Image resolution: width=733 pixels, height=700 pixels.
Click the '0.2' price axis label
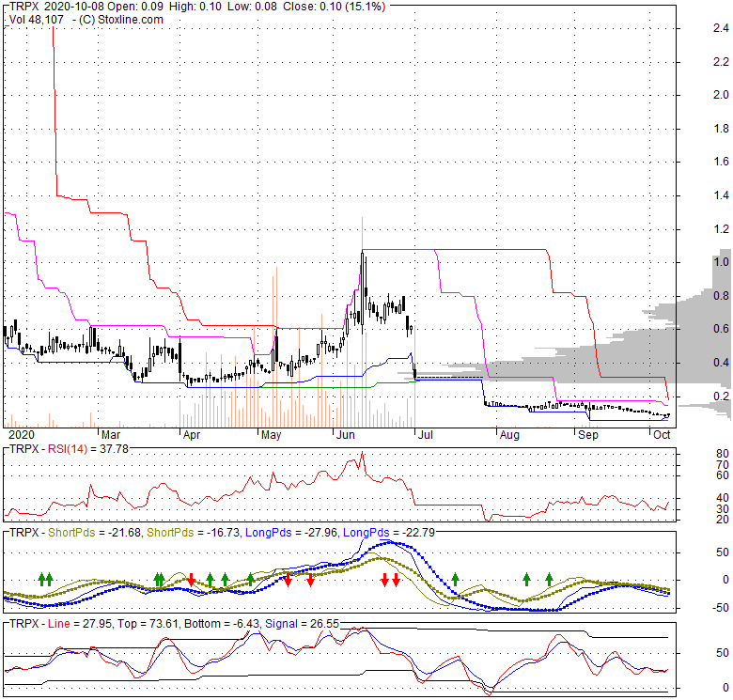[x=721, y=396]
